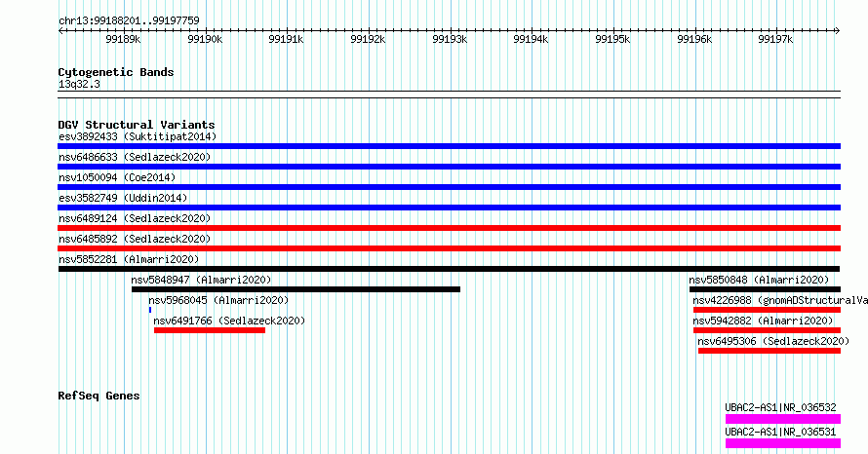Select the red bar under nsv6495306
Image resolution: width=868 pixels, height=454 pixels.
(x=769, y=351)
